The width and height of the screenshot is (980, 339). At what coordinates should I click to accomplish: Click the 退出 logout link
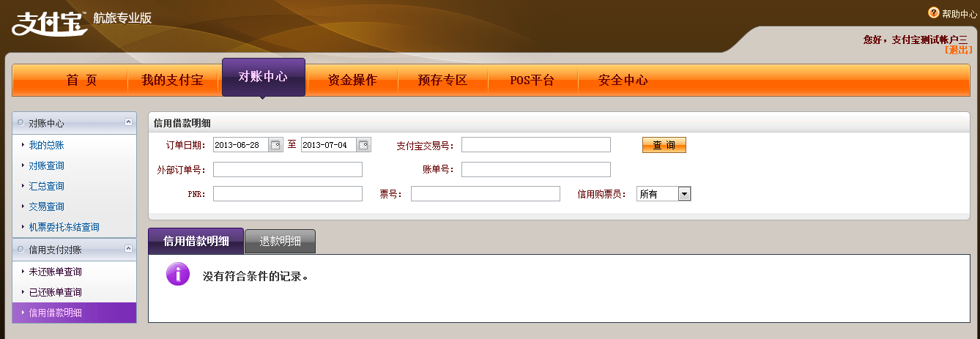pyautogui.click(x=959, y=50)
